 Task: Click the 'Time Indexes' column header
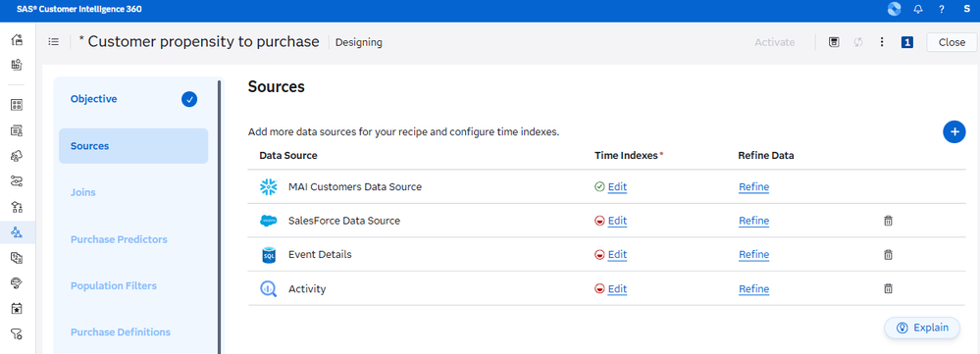point(626,156)
